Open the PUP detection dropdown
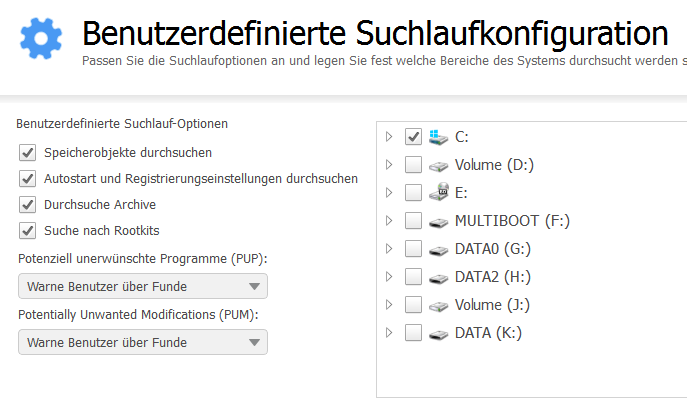Image resolution: width=687 pixels, height=402 pixels. click(x=143, y=286)
